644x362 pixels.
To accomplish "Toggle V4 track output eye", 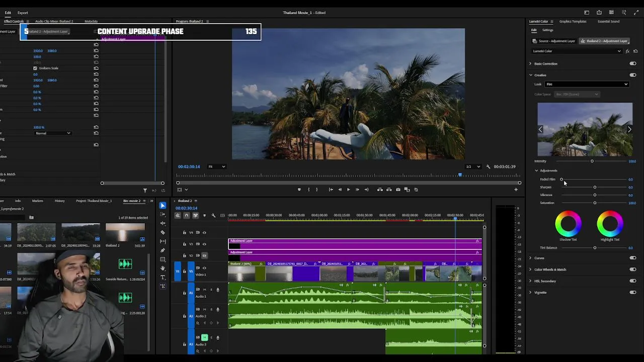I will (x=204, y=232).
